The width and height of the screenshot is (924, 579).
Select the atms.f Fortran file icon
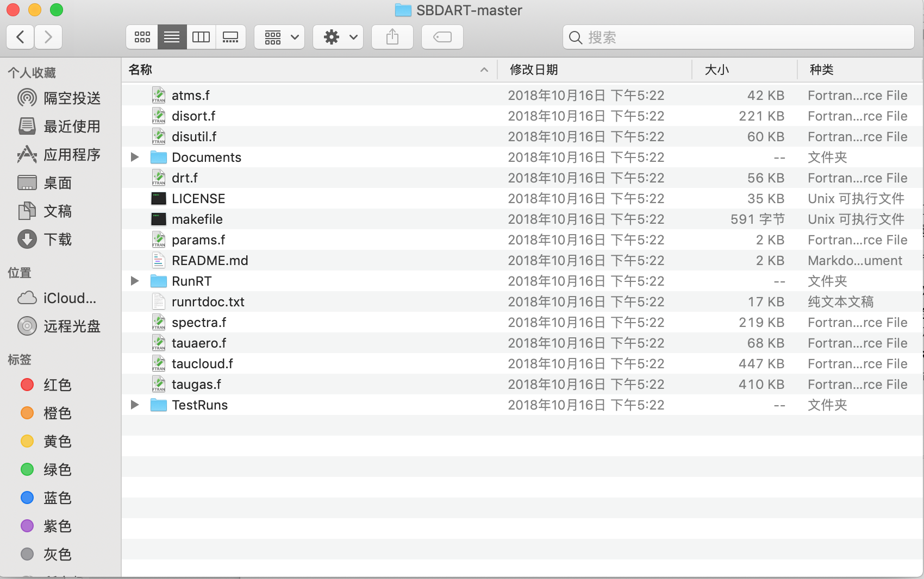[x=159, y=95]
